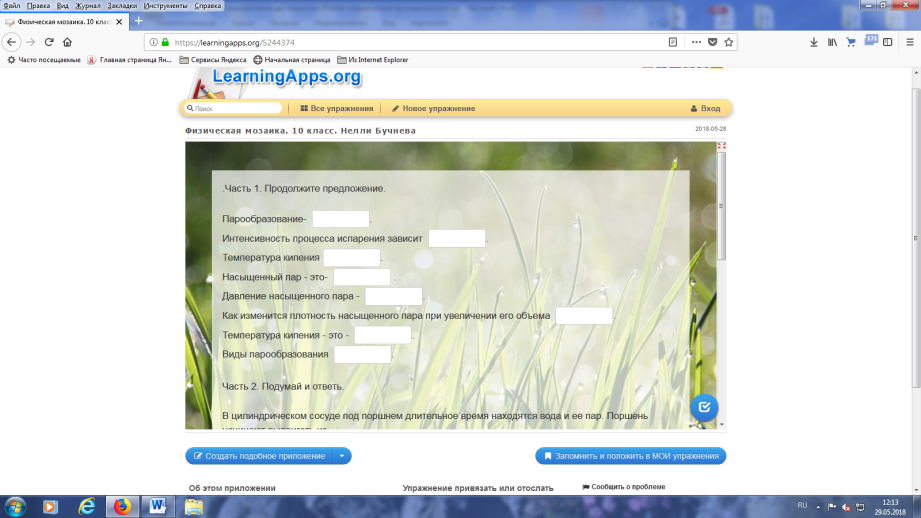This screenshot has width=921, height=518.
Task: Open file explorer from taskbar
Action: pyautogui.click(x=194, y=506)
